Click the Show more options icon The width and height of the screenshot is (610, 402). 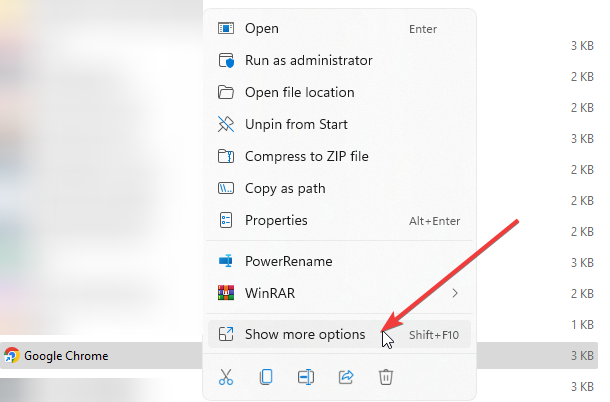[x=226, y=334]
